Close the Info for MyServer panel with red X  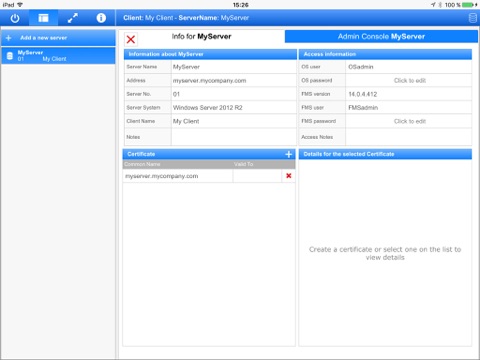(x=131, y=39)
